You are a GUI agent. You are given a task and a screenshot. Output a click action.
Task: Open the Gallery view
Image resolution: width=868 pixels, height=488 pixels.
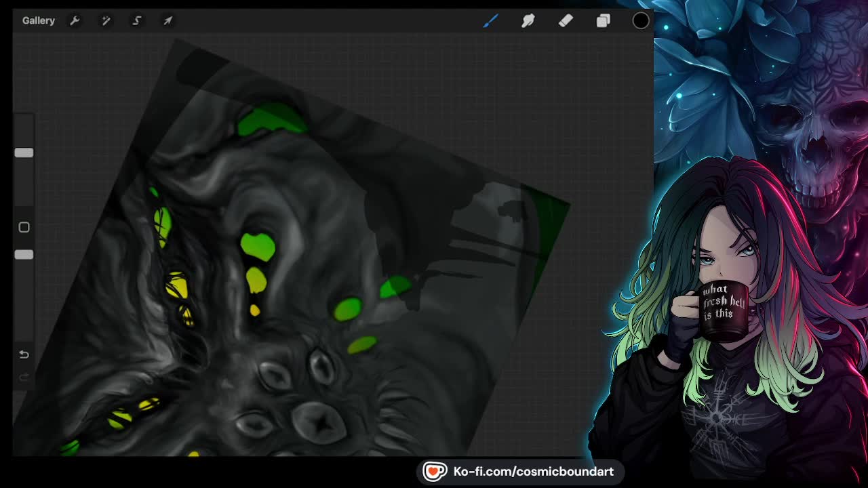click(x=39, y=21)
